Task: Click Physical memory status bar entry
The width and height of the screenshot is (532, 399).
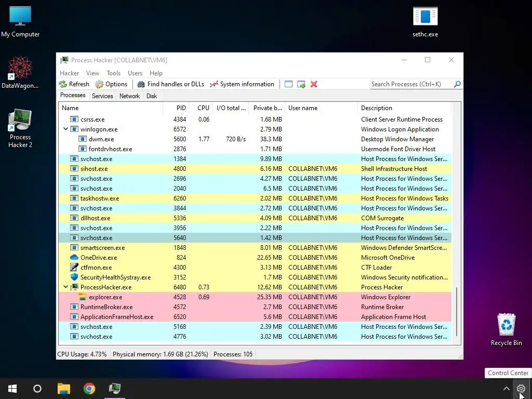Action: (x=160, y=354)
